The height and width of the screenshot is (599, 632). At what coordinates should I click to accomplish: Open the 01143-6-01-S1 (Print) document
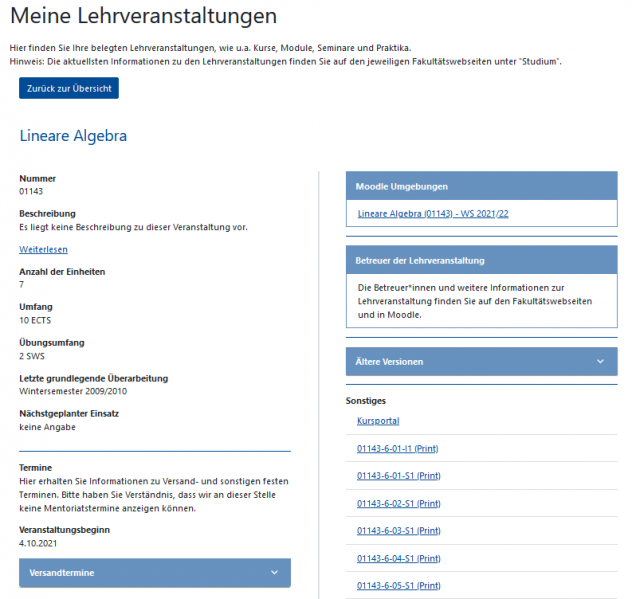398,475
